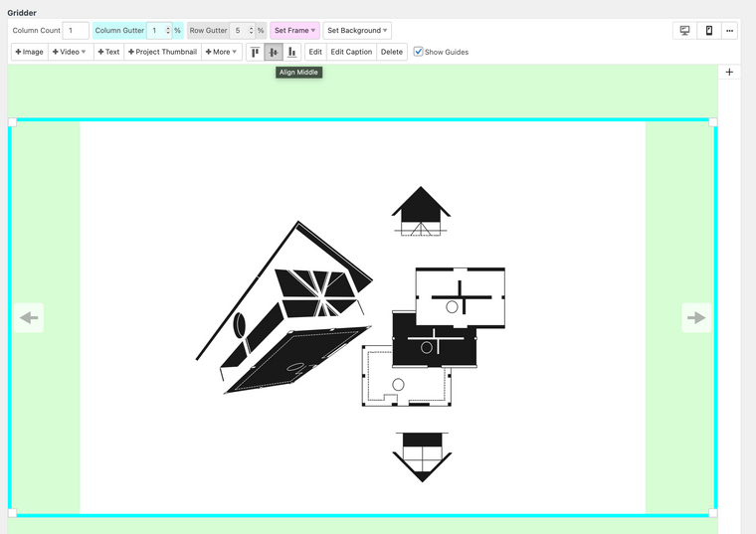Image resolution: width=756 pixels, height=534 pixels.
Task: Switch to desktop view icon
Action: [x=684, y=31]
